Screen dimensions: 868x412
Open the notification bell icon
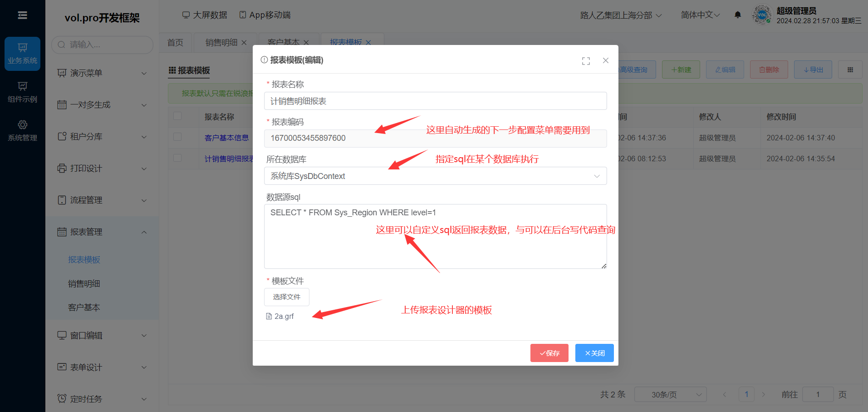point(738,15)
